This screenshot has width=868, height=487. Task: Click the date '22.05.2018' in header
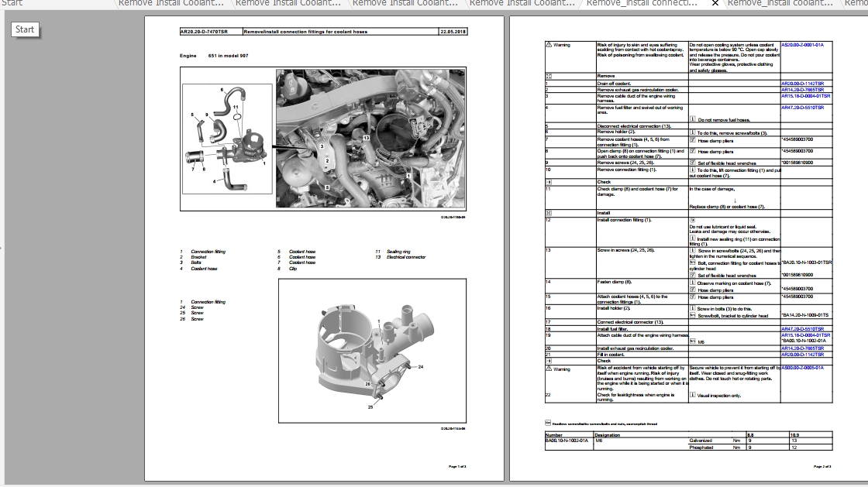click(x=453, y=32)
